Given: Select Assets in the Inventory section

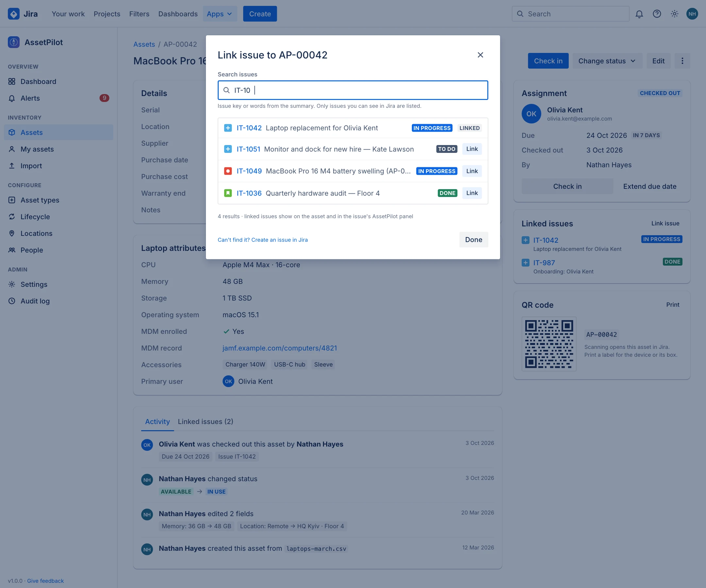Looking at the screenshot, I should point(59,132).
